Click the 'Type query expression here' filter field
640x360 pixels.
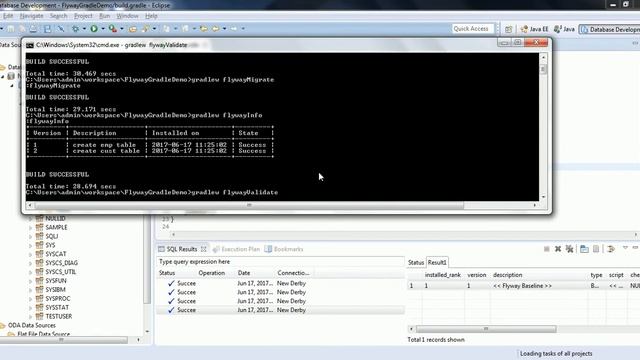click(280, 262)
